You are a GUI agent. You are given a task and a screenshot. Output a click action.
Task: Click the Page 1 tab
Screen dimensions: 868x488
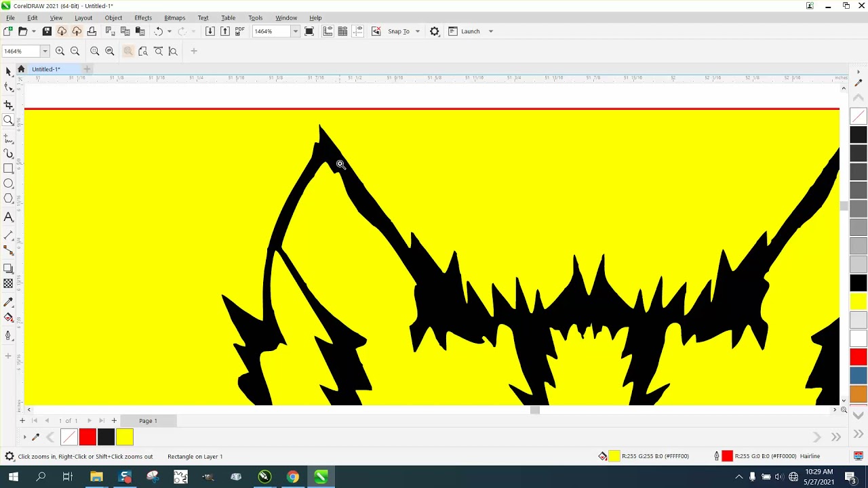[x=148, y=421]
